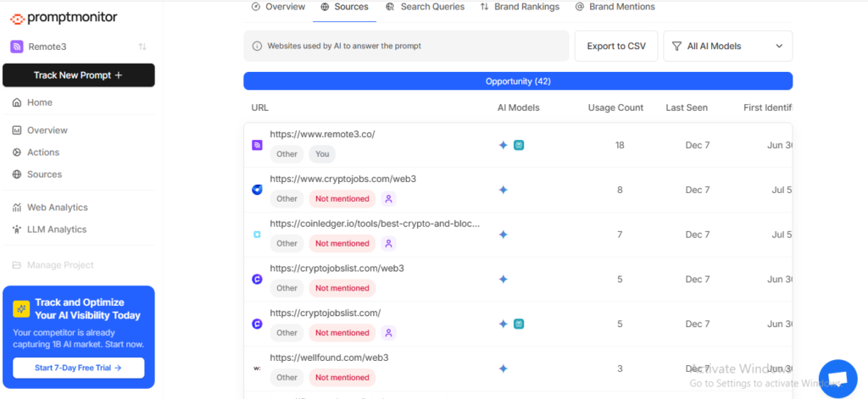Click the info icon beside websites description
868x399 pixels.
point(257,46)
